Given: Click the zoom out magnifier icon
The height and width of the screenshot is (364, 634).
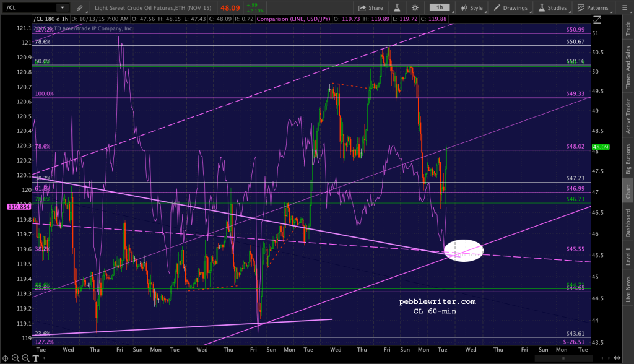Looking at the screenshot, I should click(25, 358).
